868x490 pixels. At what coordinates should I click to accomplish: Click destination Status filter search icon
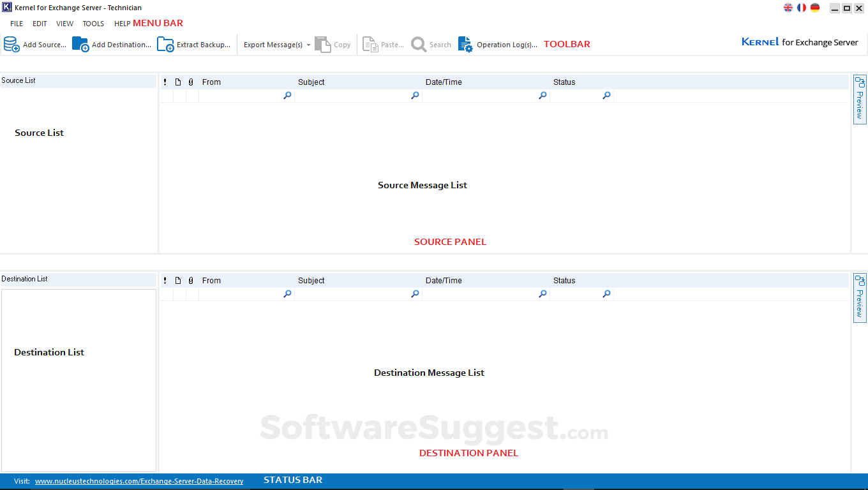coord(606,294)
